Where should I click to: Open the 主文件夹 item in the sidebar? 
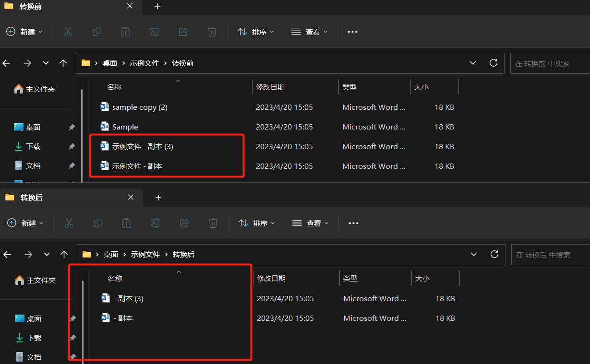click(35, 88)
